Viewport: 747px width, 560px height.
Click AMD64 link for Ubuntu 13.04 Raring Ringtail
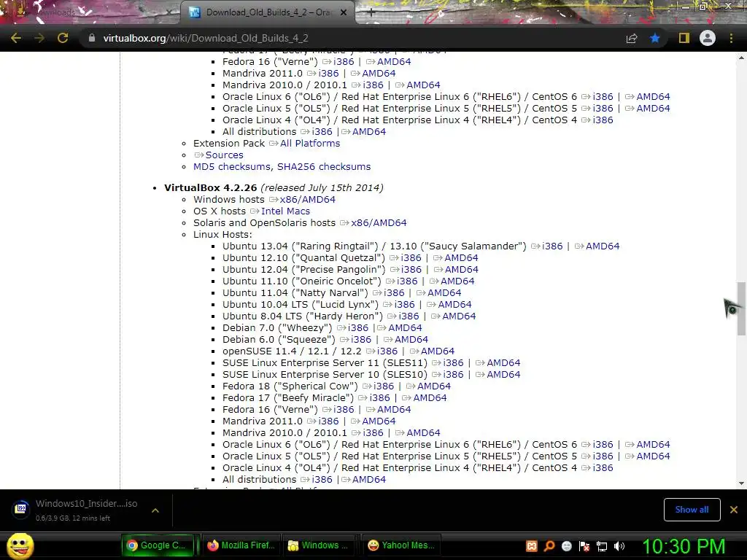coord(603,246)
